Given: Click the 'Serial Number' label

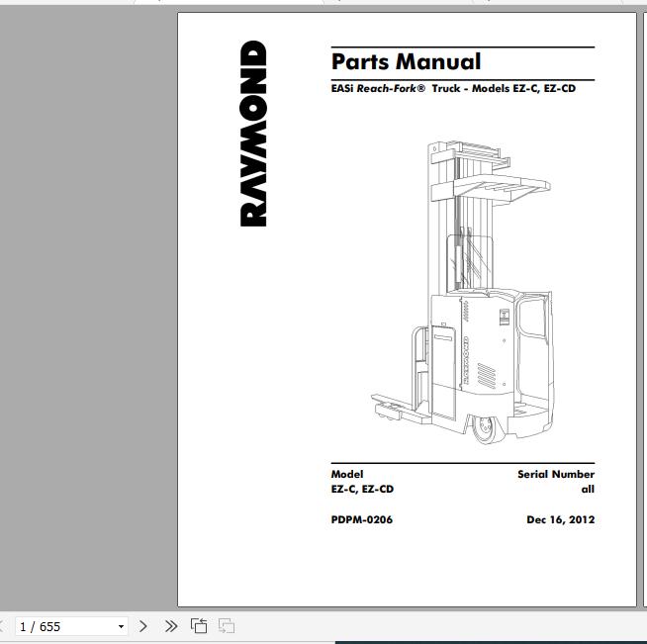Looking at the screenshot, I should (x=556, y=474).
